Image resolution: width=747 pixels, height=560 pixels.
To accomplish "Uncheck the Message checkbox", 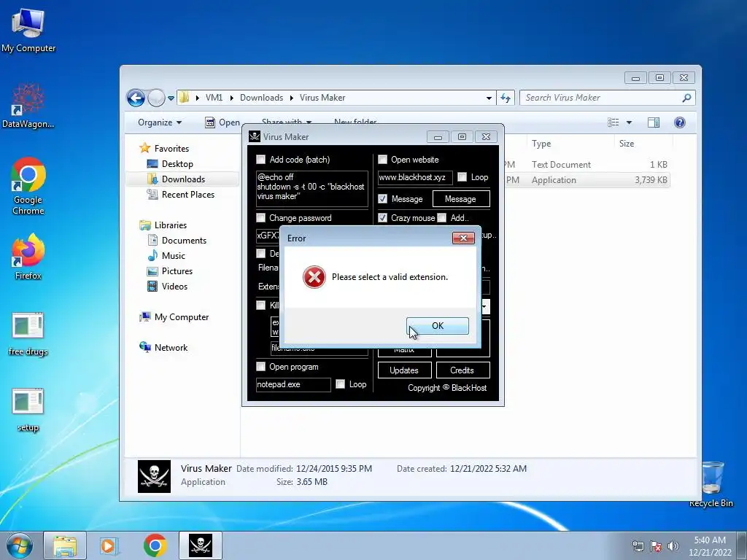I will click(382, 199).
